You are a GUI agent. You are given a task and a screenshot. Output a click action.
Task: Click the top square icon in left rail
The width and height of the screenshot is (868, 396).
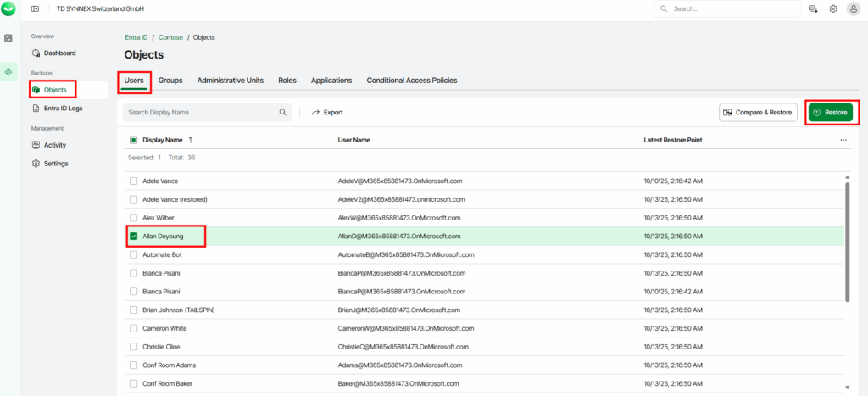[x=9, y=38]
